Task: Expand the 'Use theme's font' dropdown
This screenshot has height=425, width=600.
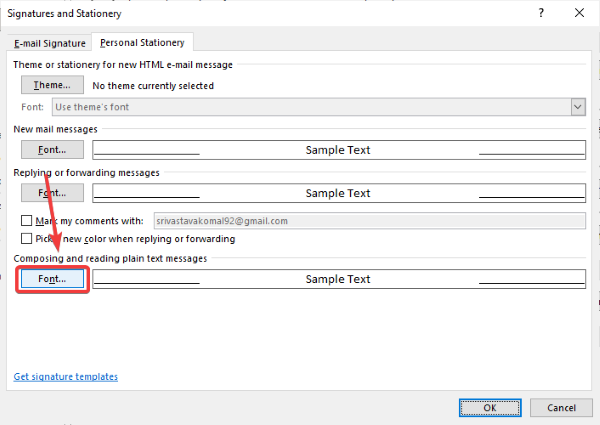Action: pyautogui.click(x=578, y=106)
